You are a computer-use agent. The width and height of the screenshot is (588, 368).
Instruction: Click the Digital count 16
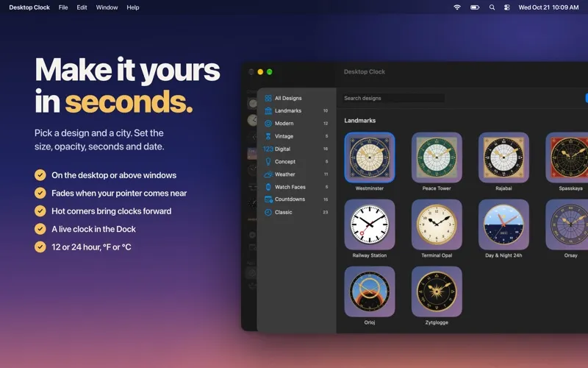click(326, 149)
